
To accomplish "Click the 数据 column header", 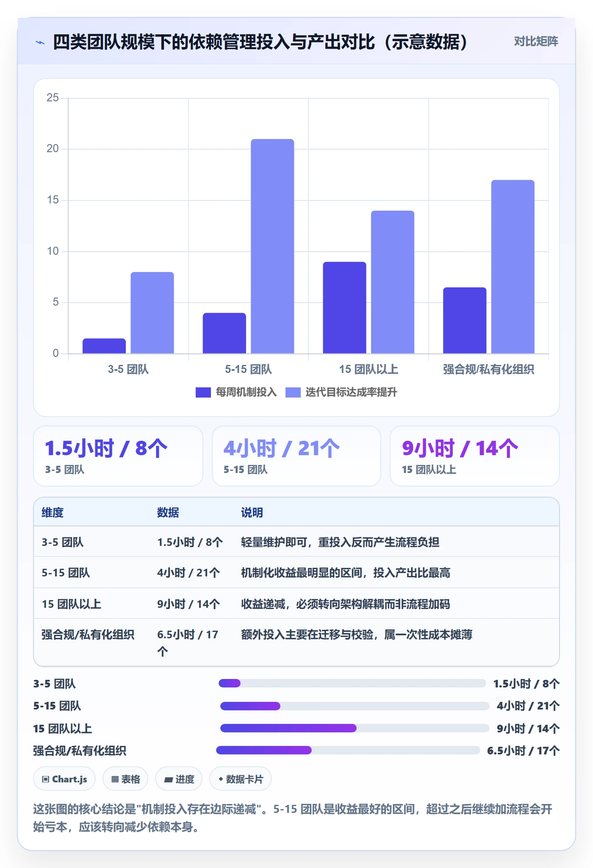I will 168,512.
